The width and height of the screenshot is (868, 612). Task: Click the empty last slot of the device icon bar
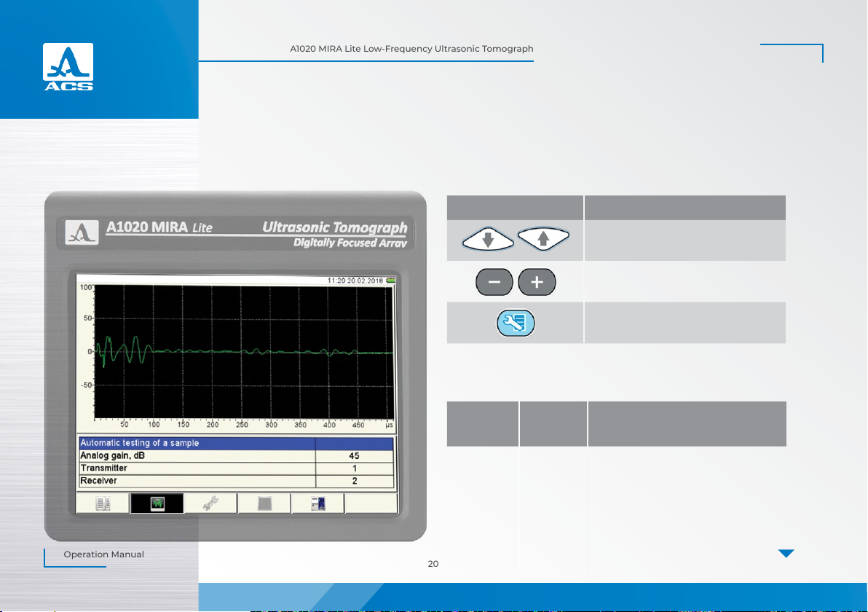point(371,503)
